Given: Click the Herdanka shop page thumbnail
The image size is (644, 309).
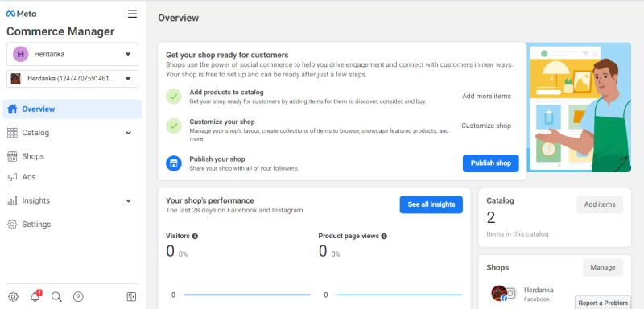Looking at the screenshot, I should 15,79.
